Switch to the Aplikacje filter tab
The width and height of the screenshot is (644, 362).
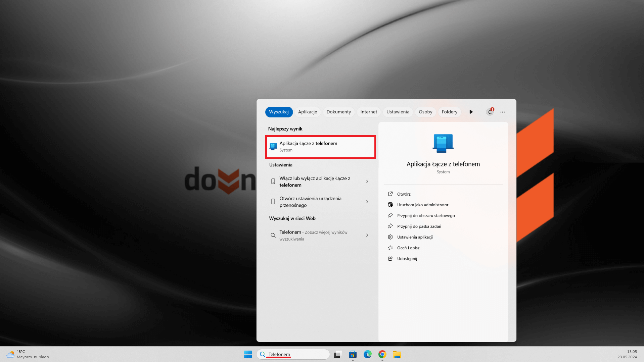click(308, 112)
